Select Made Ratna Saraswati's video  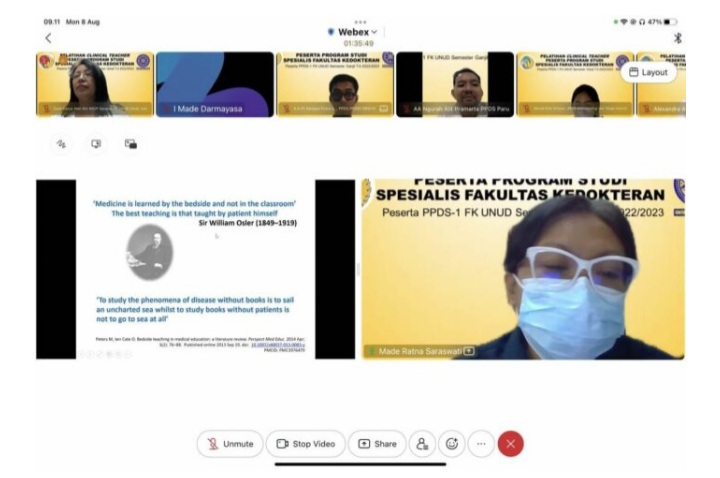click(523, 269)
